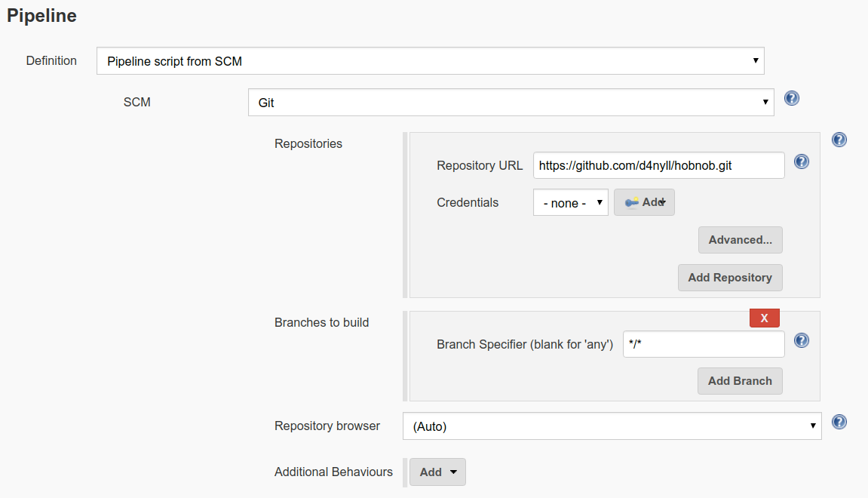Open the Additional Behaviours Add menu
Screen dimensions: 868x498
pos(437,472)
